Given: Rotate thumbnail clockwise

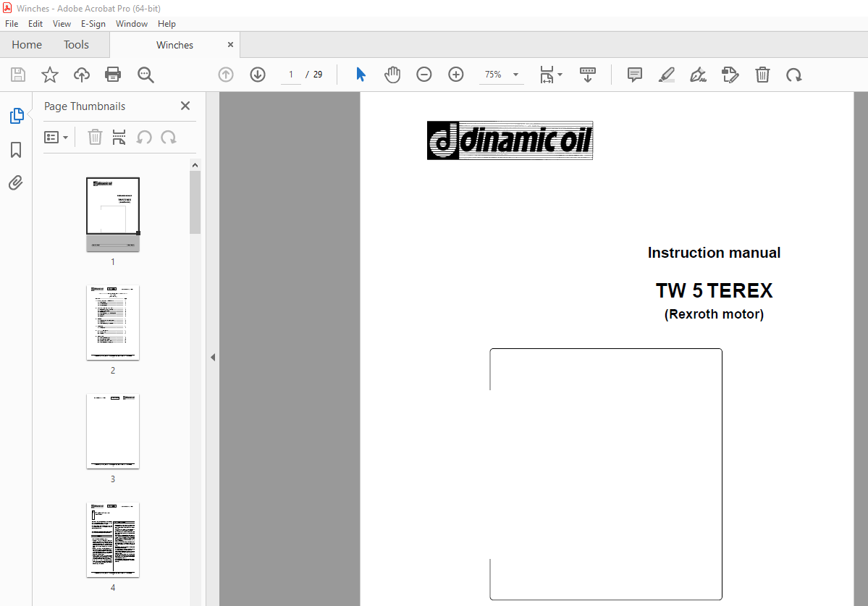Looking at the screenshot, I should click(x=168, y=138).
